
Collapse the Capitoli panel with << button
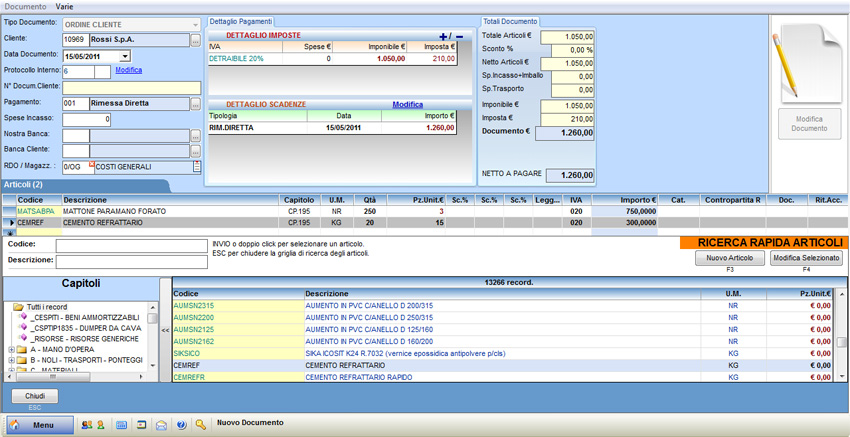click(165, 328)
